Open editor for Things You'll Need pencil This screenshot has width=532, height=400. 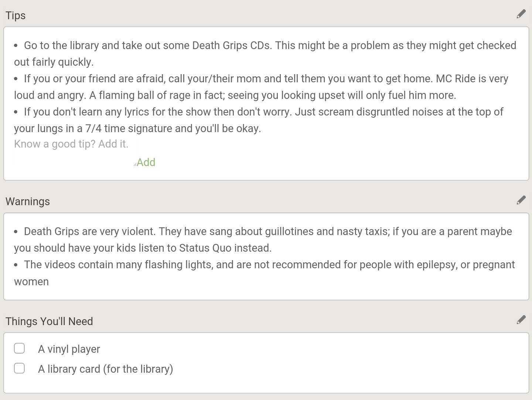coord(521,320)
